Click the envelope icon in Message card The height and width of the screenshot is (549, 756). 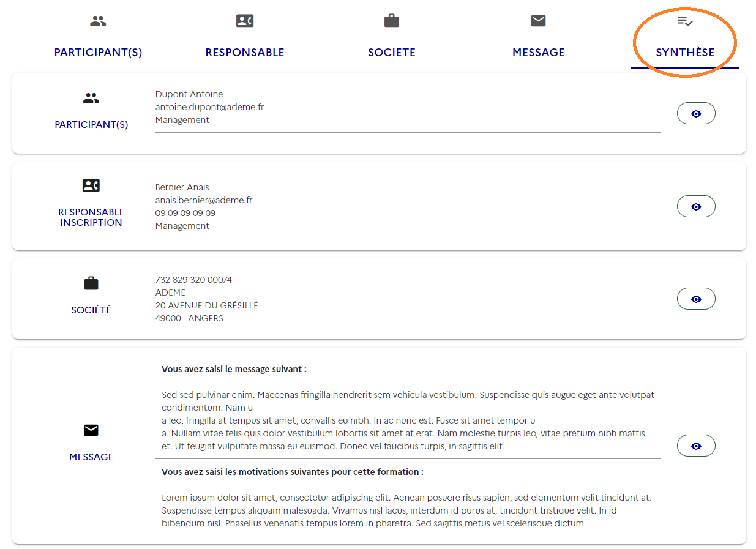[x=91, y=431]
